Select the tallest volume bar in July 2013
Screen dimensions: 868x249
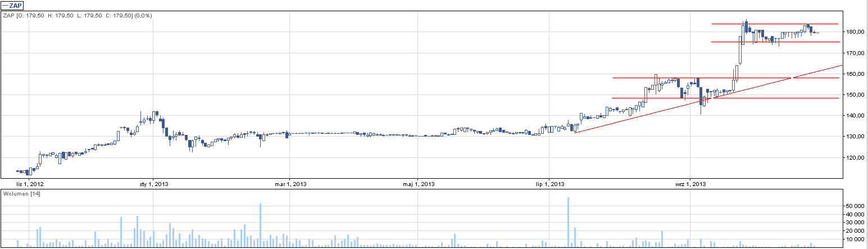click(569, 222)
